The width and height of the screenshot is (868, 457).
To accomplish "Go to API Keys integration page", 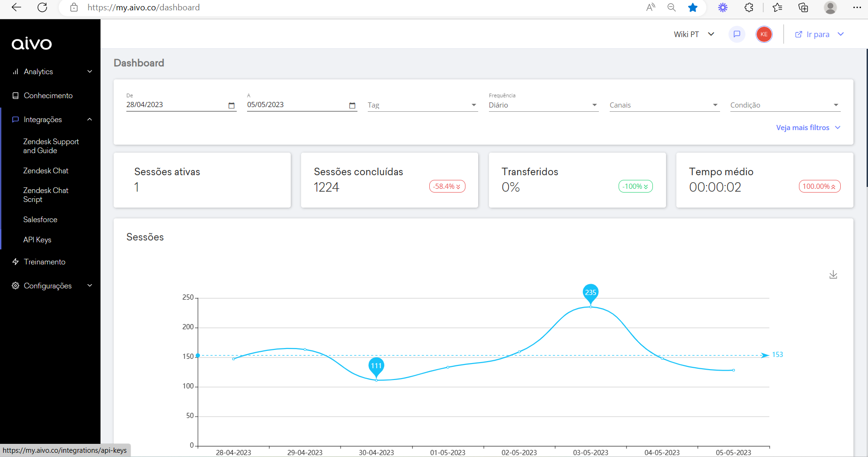I will tap(37, 240).
